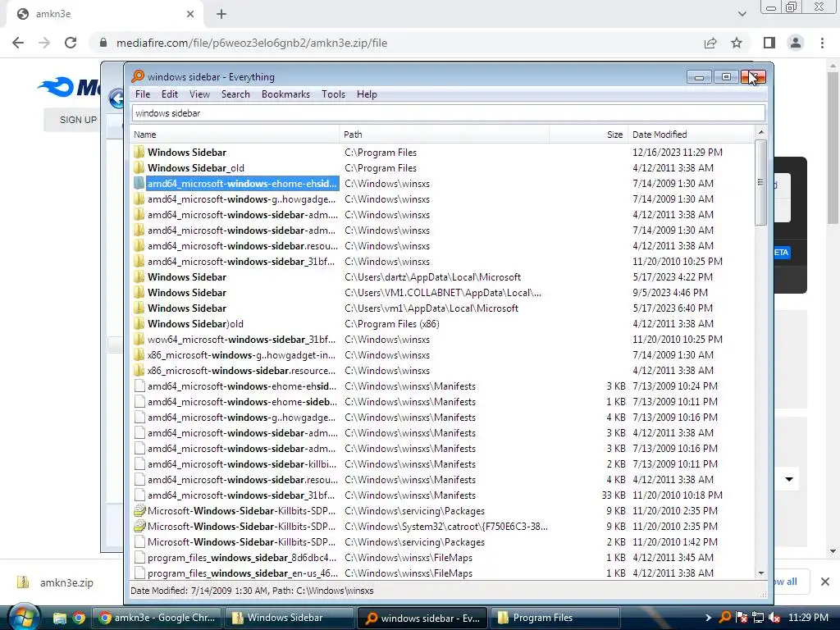840x630 pixels.
Task: Select the Windows Sidebar)old folder icon
Action: coord(139,324)
